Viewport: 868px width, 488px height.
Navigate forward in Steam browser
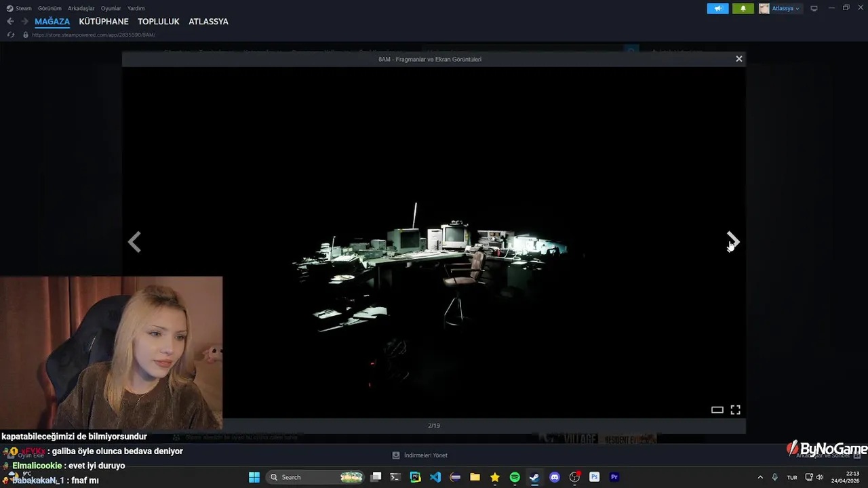click(24, 22)
